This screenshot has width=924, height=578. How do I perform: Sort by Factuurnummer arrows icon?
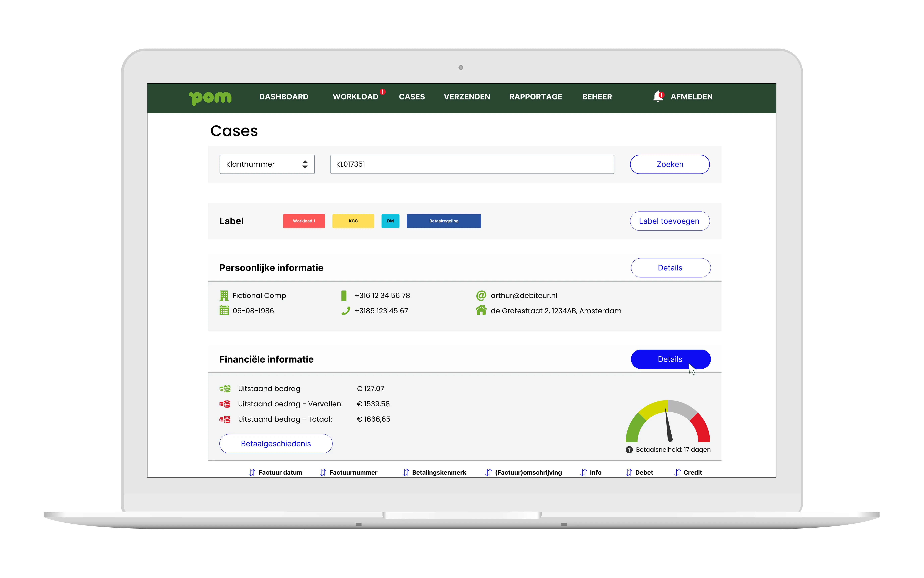point(323,472)
